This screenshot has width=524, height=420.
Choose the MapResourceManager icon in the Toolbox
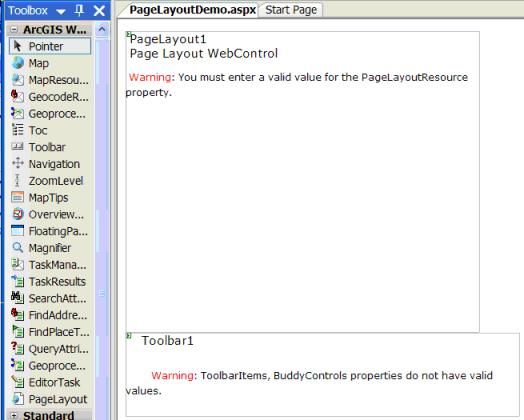tap(18, 80)
